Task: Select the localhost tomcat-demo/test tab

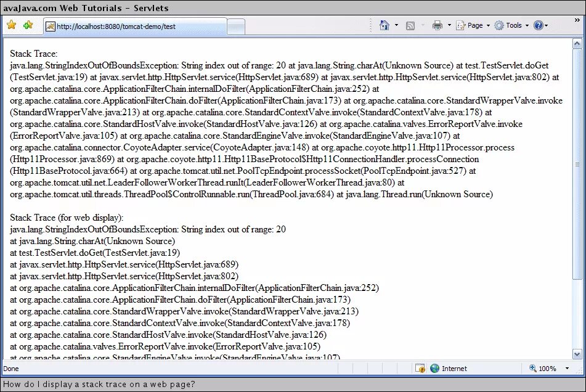Action: click(x=135, y=26)
